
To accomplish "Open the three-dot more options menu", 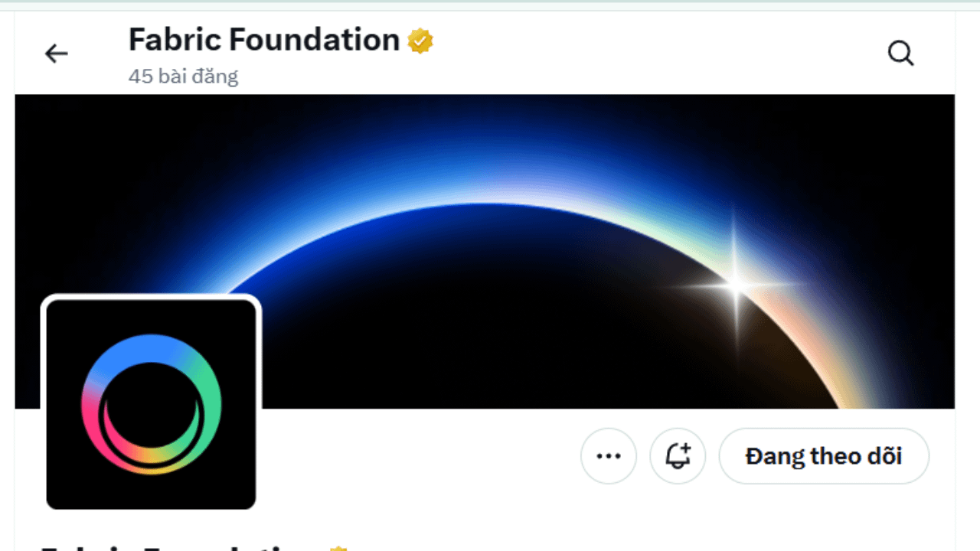I will tap(609, 456).
